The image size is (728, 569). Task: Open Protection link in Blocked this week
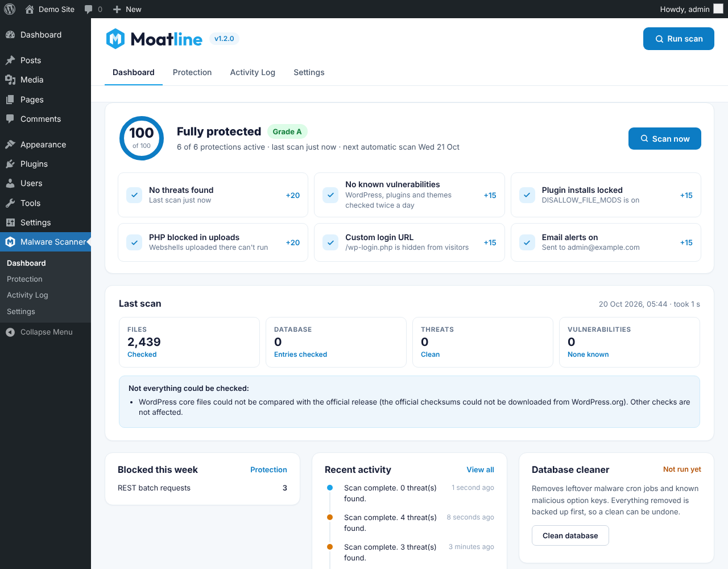point(268,469)
